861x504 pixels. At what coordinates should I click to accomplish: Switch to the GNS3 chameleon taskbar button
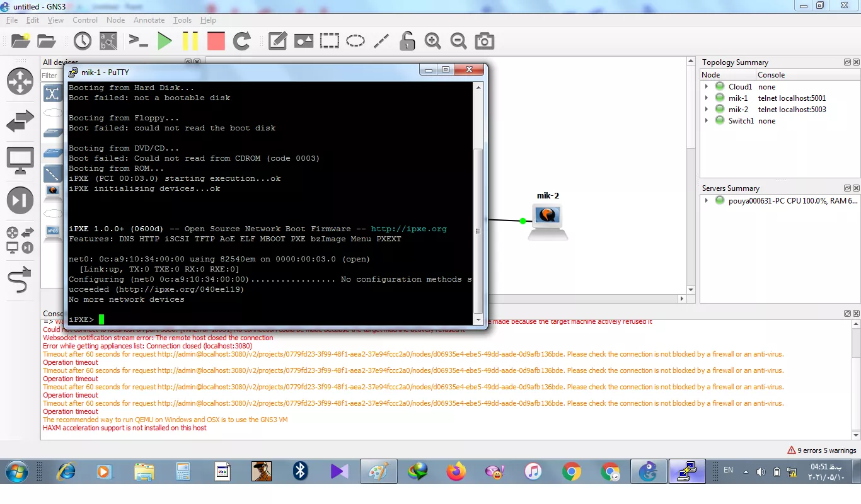648,472
